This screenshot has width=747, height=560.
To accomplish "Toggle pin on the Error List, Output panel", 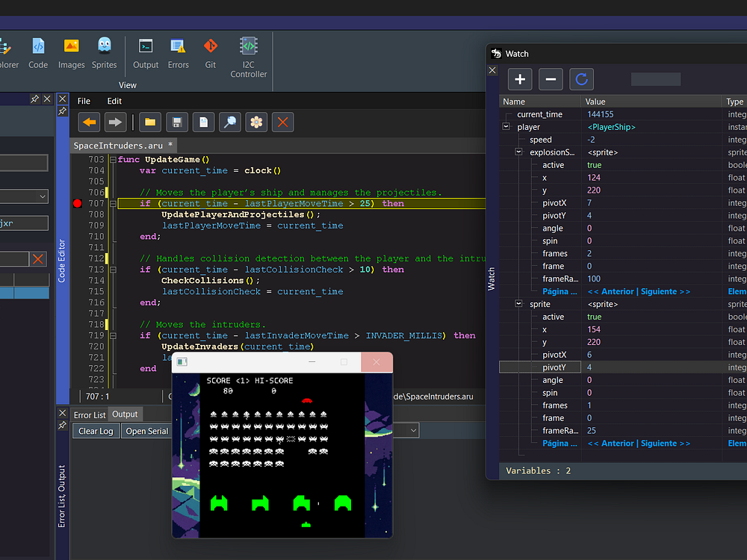I will pyautogui.click(x=63, y=425).
